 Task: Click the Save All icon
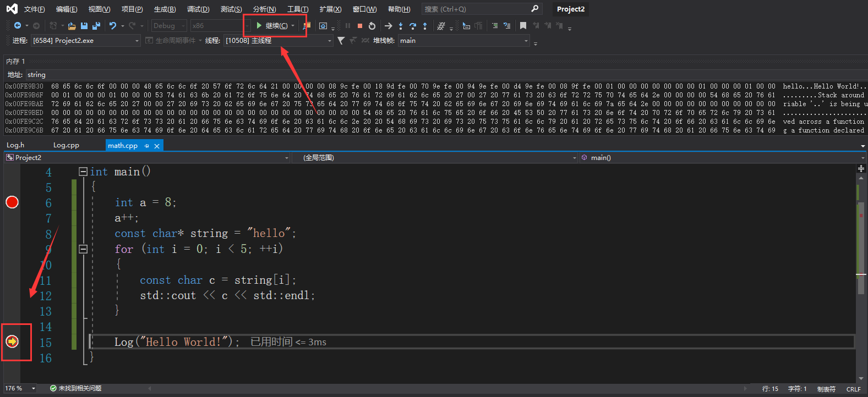[96, 26]
